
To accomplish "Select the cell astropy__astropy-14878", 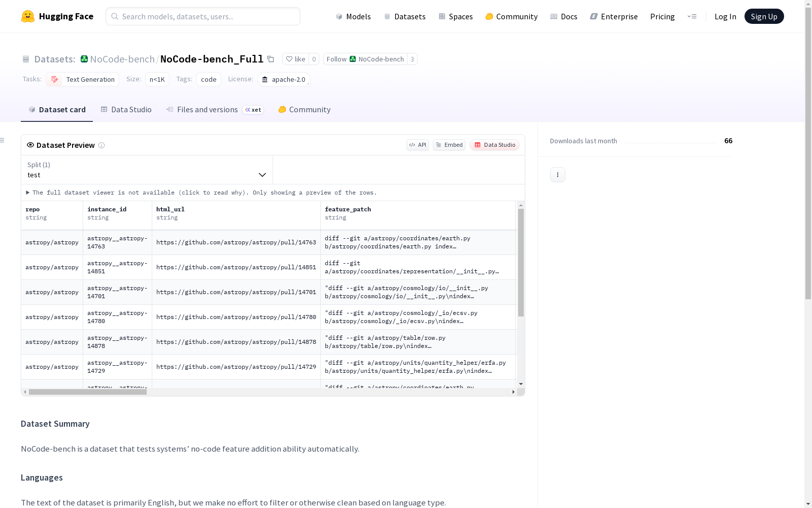I will pos(117,342).
